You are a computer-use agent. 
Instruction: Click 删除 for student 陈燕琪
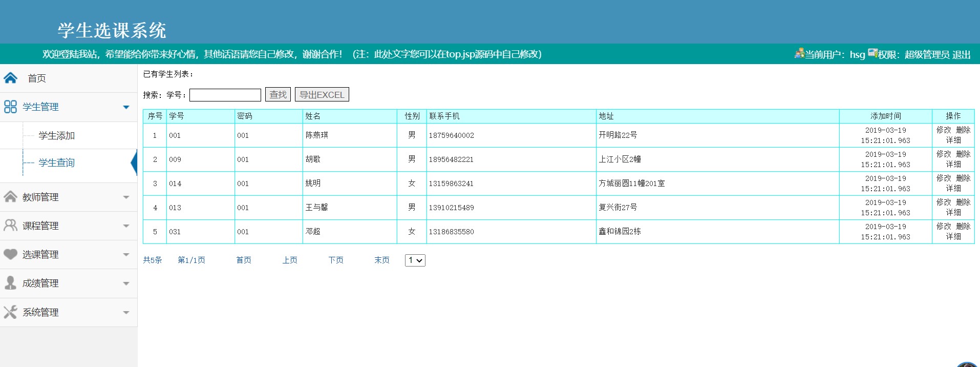click(963, 130)
